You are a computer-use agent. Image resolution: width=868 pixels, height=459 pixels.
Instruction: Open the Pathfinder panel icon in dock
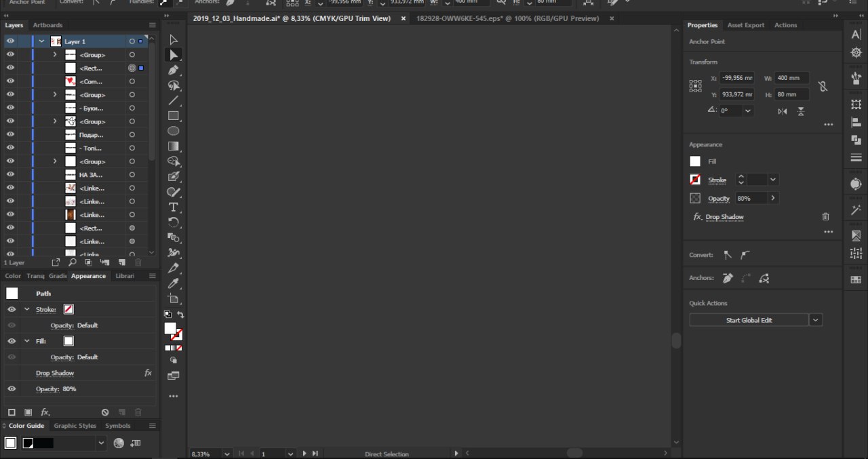pos(856,140)
